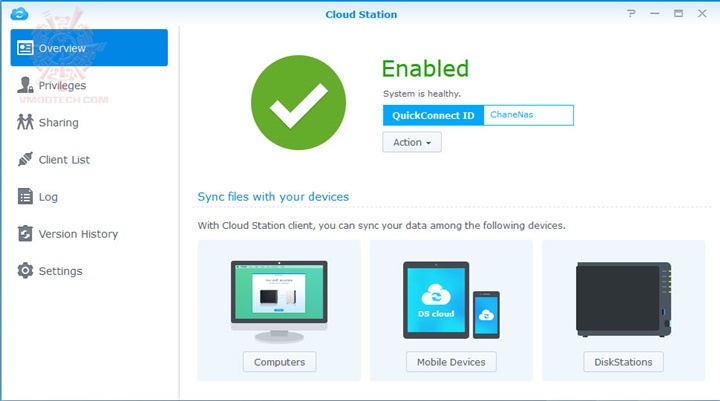The image size is (720, 401).
Task: Click the Overview card icon in sidebar
Action: [25, 48]
